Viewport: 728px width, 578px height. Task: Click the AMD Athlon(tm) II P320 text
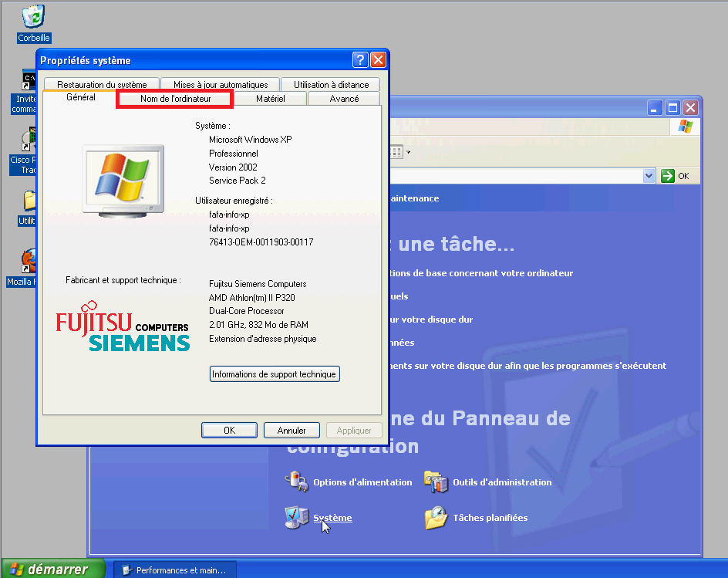(251, 298)
